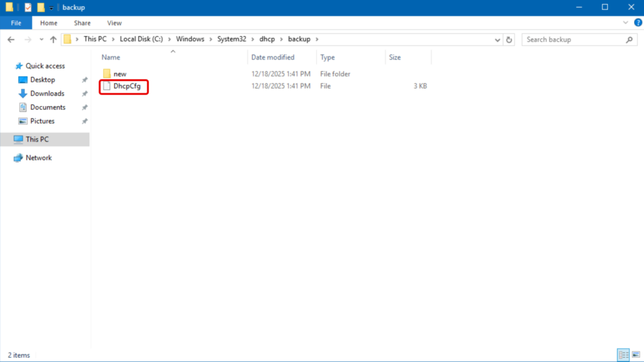The width and height of the screenshot is (644, 362).
Task: Close the backup window
Action: [x=631, y=8]
